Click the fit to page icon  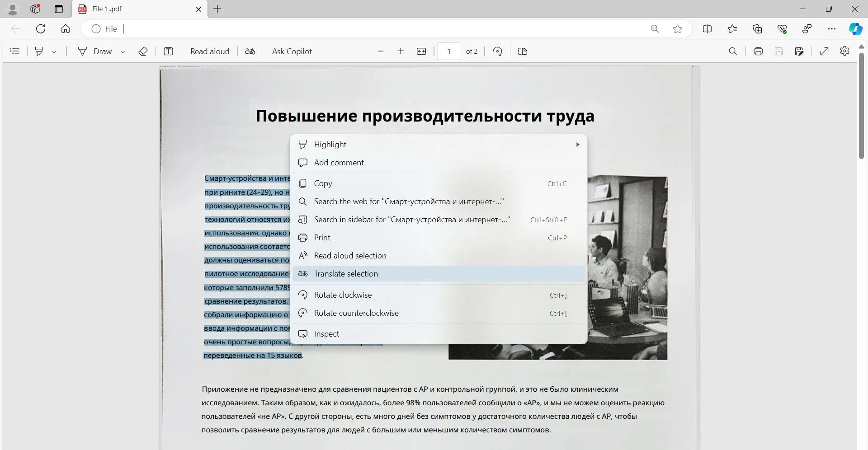point(421,51)
